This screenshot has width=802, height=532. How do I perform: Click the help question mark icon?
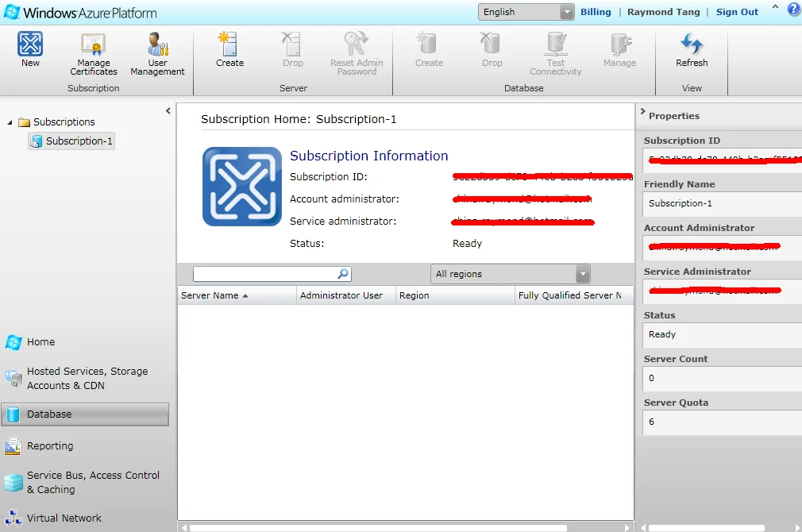[793, 10]
